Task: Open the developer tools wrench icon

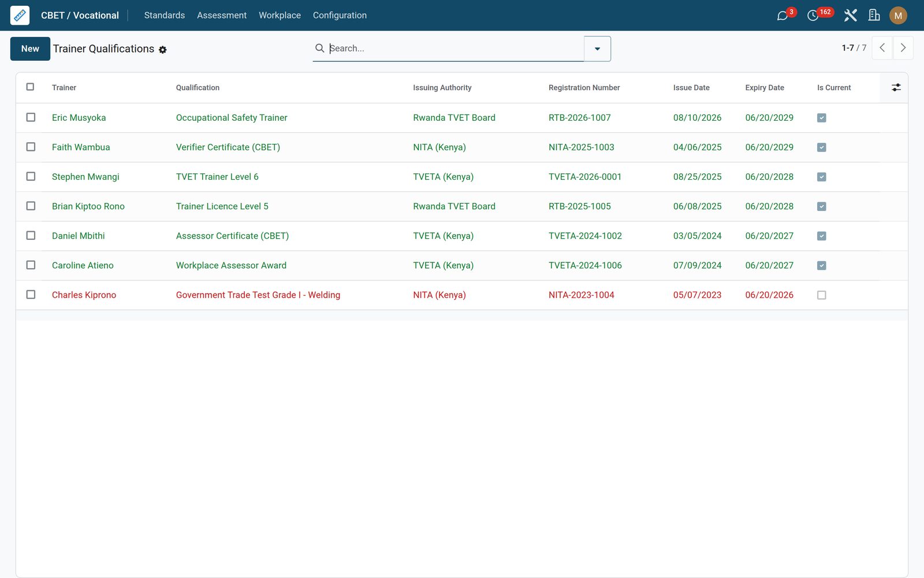Action: click(x=850, y=16)
